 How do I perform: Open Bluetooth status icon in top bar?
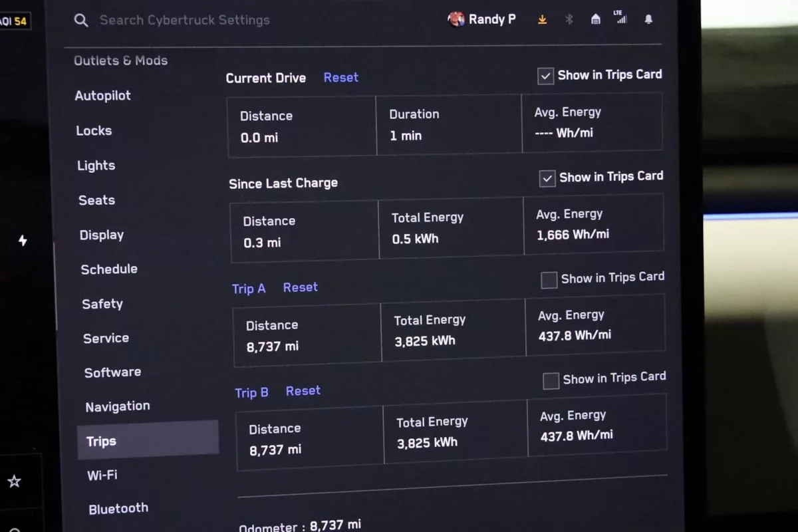point(569,20)
